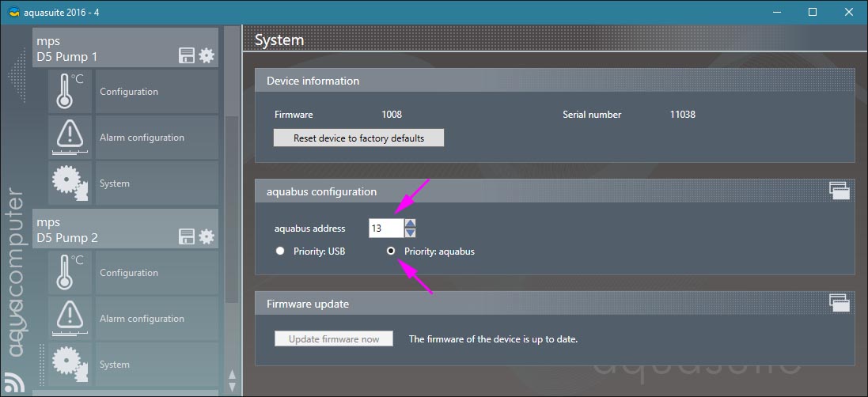Click the RSS feed icon at bottom left
Image resolution: width=868 pixels, height=397 pixels.
pyautogui.click(x=14, y=382)
